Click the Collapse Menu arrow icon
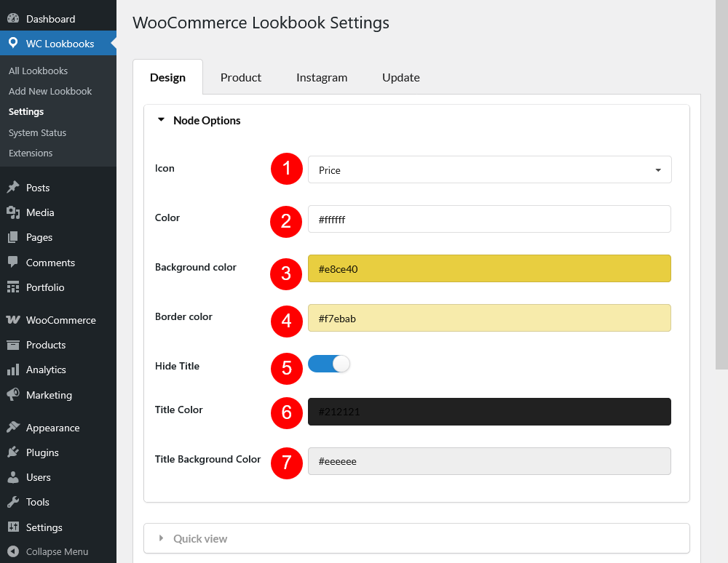The width and height of the screenshot is (728, 563). coord(13,551)
